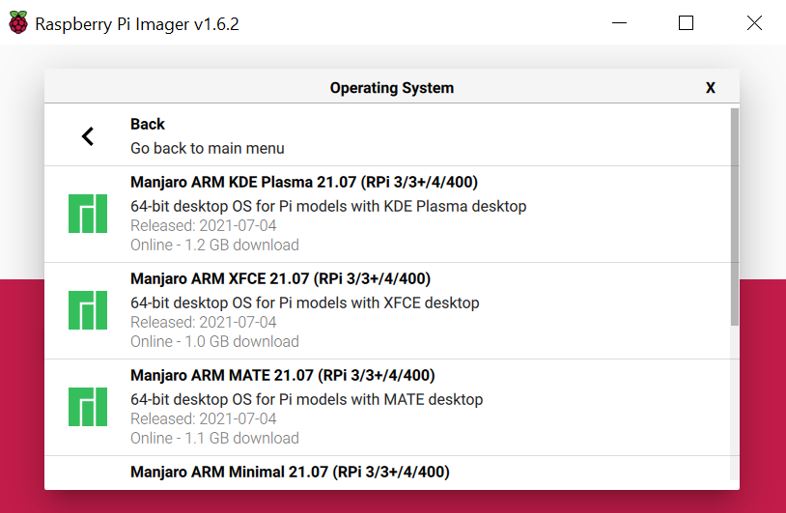Click the bold Back label

coord(147,124)
